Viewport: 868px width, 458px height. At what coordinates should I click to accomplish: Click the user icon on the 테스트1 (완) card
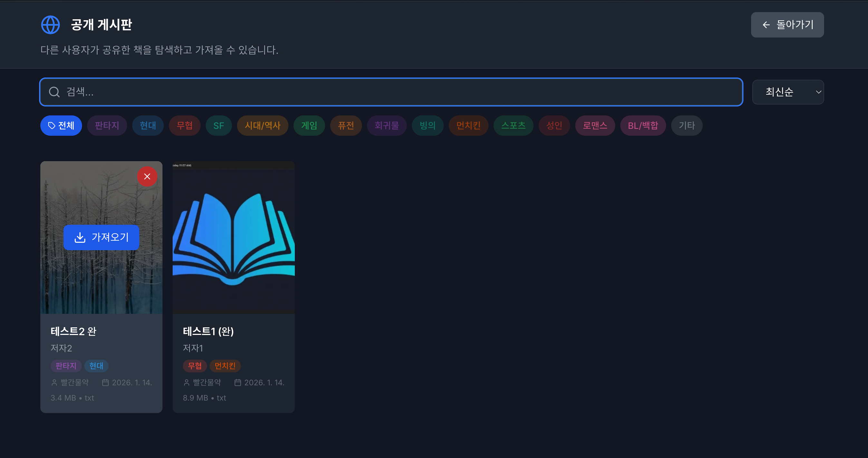[186, 383]
